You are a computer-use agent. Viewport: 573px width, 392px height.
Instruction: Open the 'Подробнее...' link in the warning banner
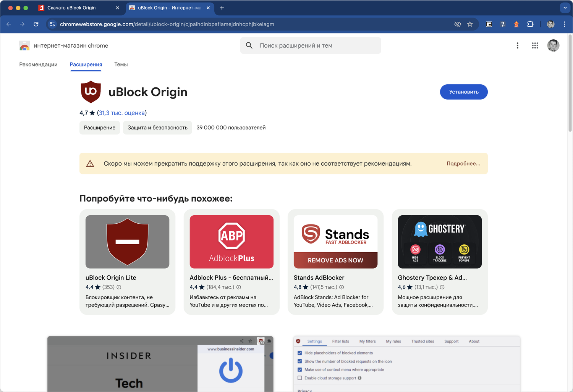click(463, 163)
